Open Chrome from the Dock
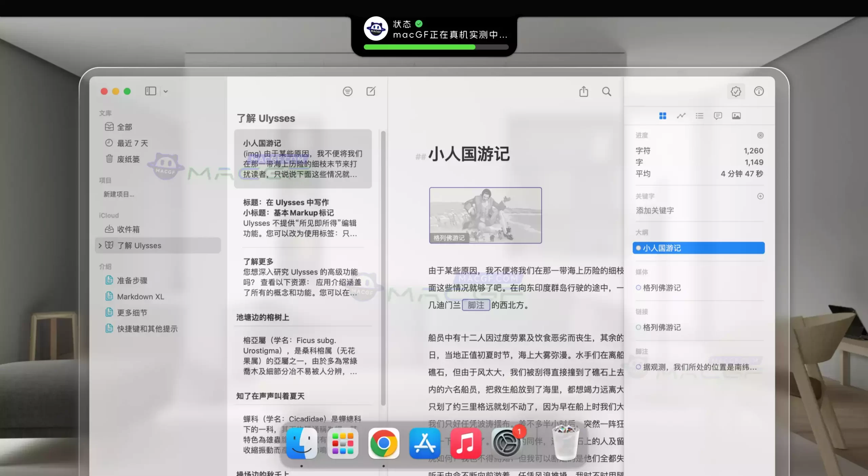The image size is (868, 476). point(384,443)
